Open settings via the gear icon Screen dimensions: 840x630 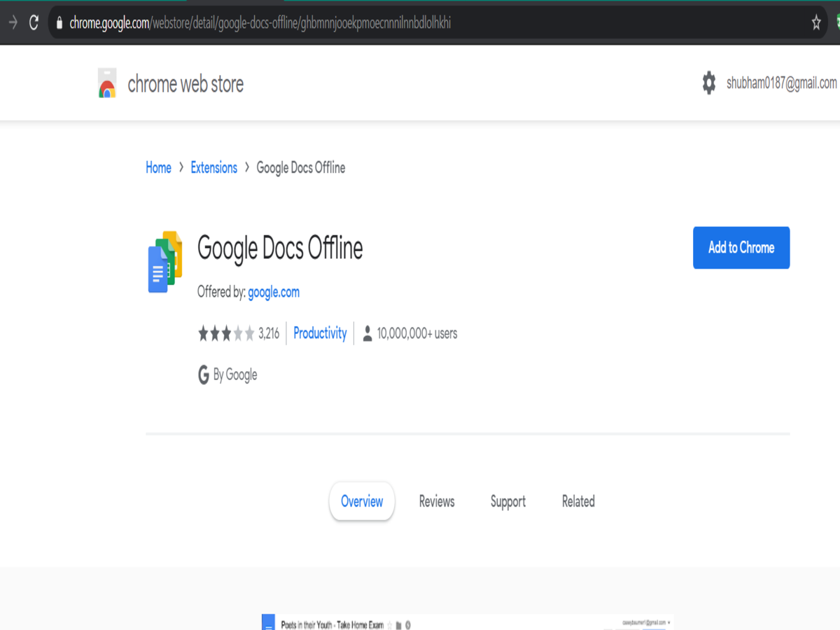click(709, 83)
